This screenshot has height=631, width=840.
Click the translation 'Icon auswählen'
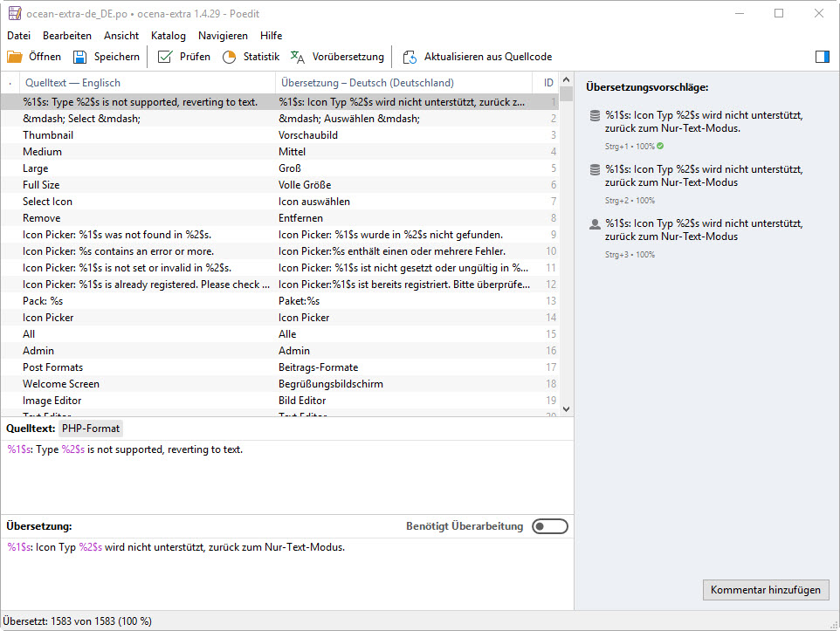(314, 202)
